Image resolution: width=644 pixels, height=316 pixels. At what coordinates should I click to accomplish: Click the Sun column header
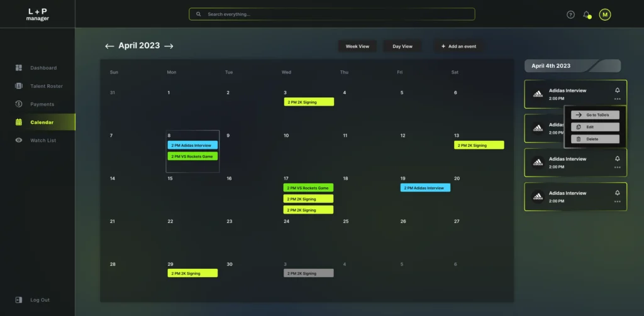pyautogui.click(x=114, y=72)
